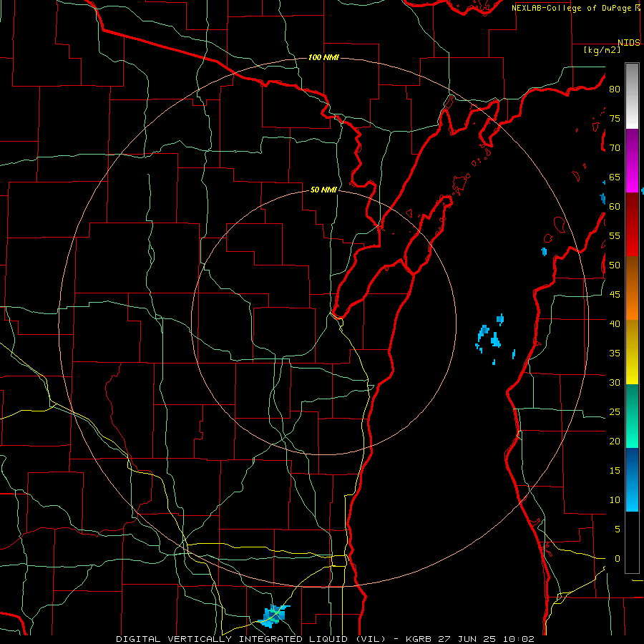Select the 35 value on color scale
The image size is (644, 644).
(x=615, y=353)
